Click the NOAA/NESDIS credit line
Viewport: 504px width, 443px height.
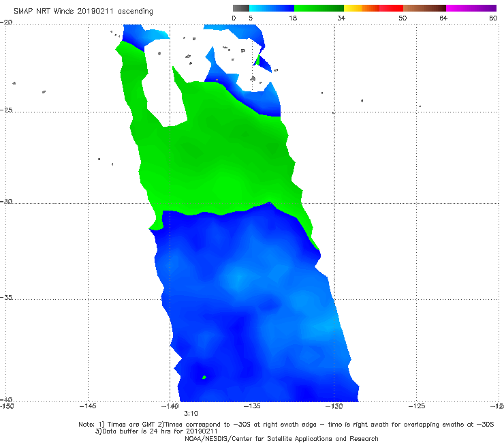[281, 439]
